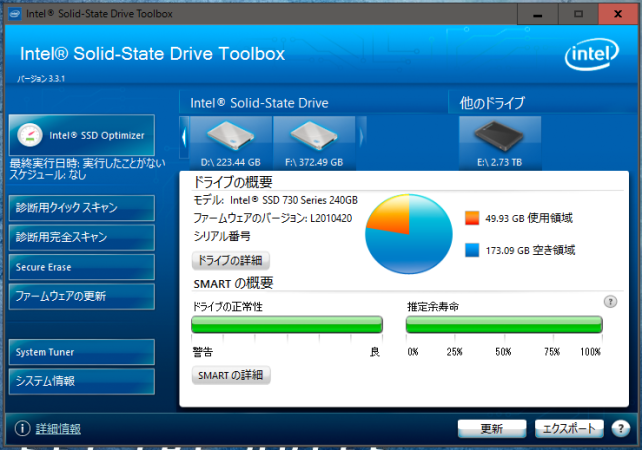Click the blue 空き領域 legend swatch
This screenshot has height=450, width=642.
[x=472, y=250]
